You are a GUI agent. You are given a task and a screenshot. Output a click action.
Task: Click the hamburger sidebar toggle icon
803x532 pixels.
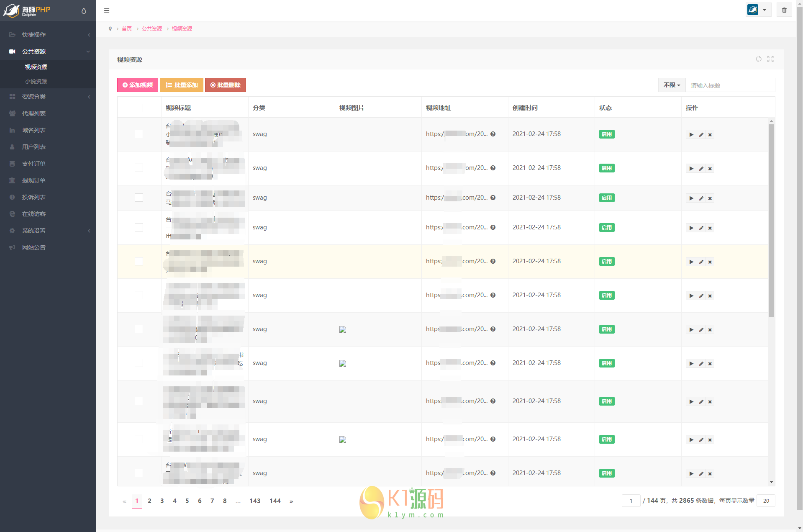point(107,10)
